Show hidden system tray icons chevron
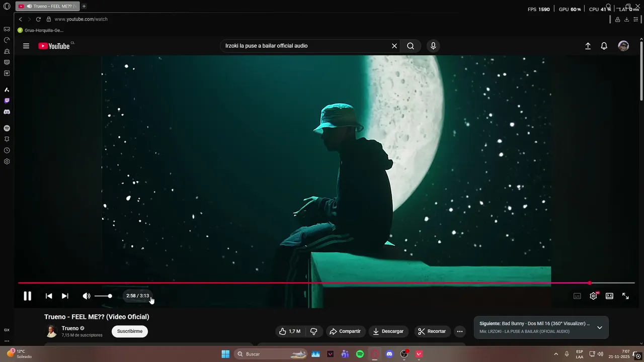 click(x=556, y=354)
